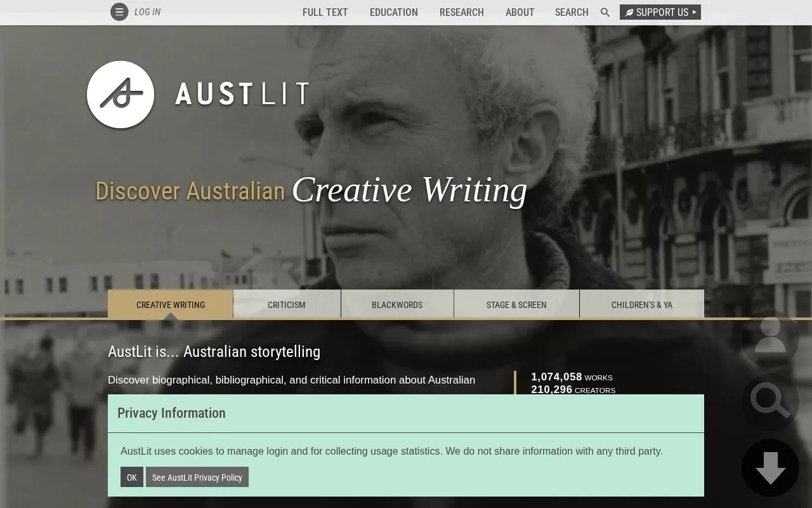Click the SUPPORT US button
Screen dimensions: 812x508
tap(660, 12)
